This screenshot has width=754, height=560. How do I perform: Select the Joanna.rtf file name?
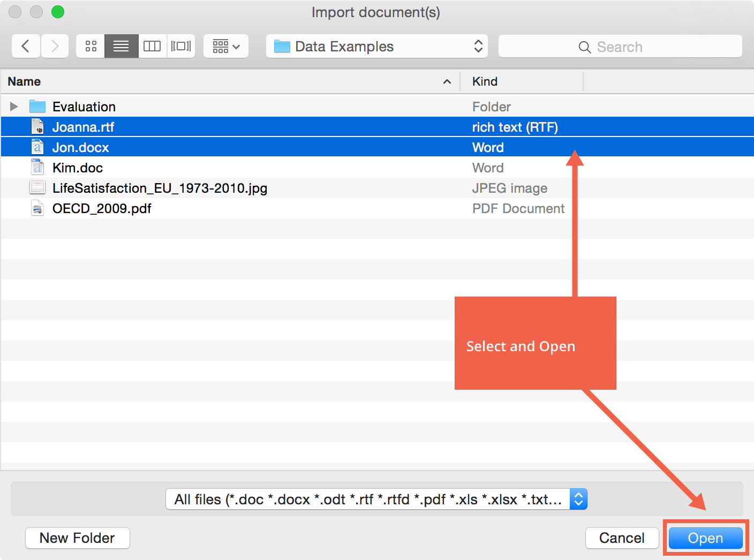(x=83, y=127)
